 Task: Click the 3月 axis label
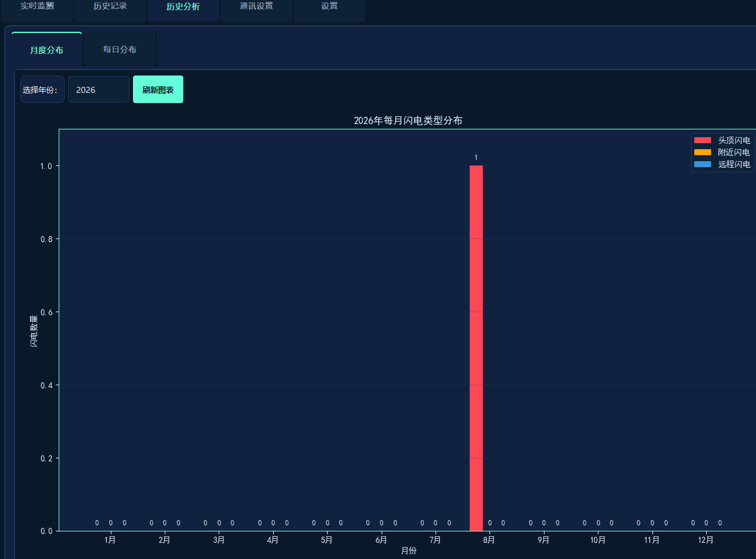pyautogui.click(x=219, y=540)
